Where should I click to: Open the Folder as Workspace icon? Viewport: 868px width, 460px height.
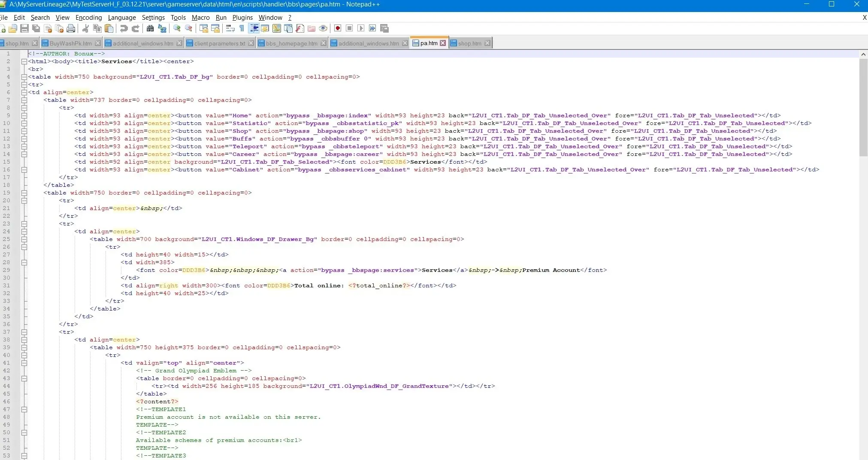coord(312,28)
